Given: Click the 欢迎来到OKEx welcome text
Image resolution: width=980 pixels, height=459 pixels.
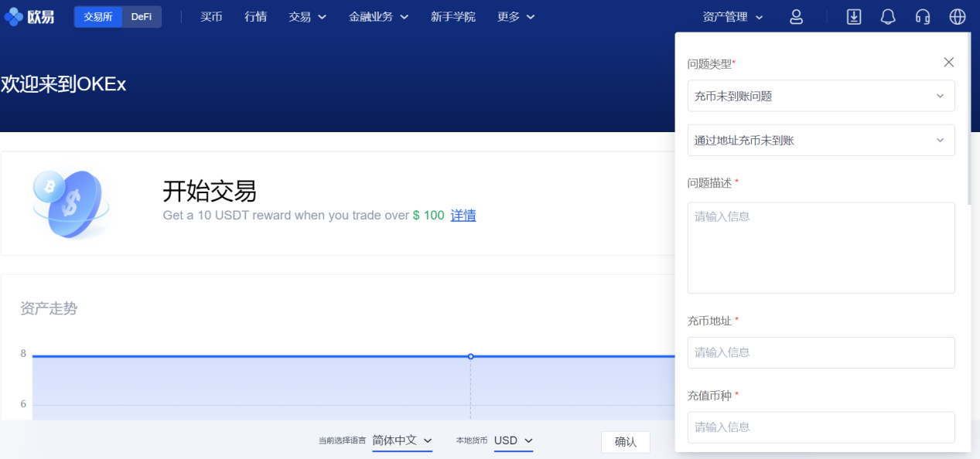Looking at the screenshot, I should (x=63, y=84).
